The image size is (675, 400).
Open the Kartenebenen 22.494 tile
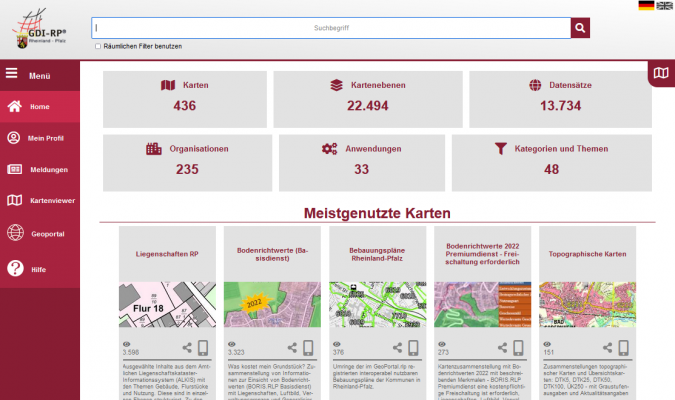coord(368,99)
